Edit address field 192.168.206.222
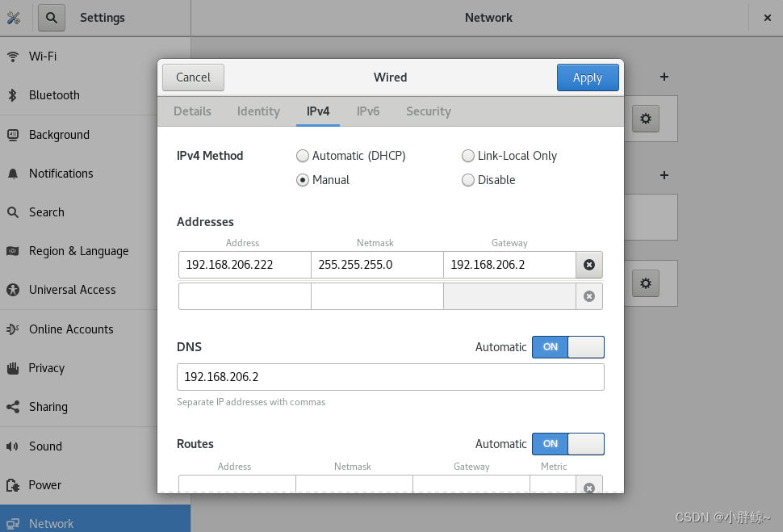This screenshot has width=783, height=532. pyautogui.click(x=245, y=265)
